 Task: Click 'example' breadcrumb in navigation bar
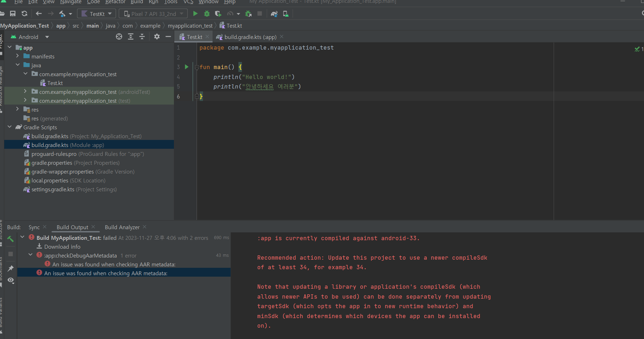point(150,26)
